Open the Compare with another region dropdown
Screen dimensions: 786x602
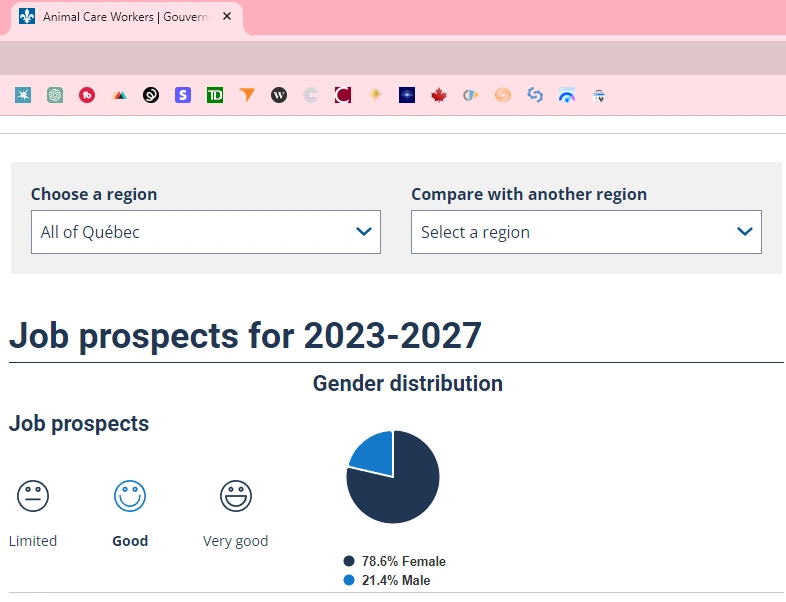(585, 232)
